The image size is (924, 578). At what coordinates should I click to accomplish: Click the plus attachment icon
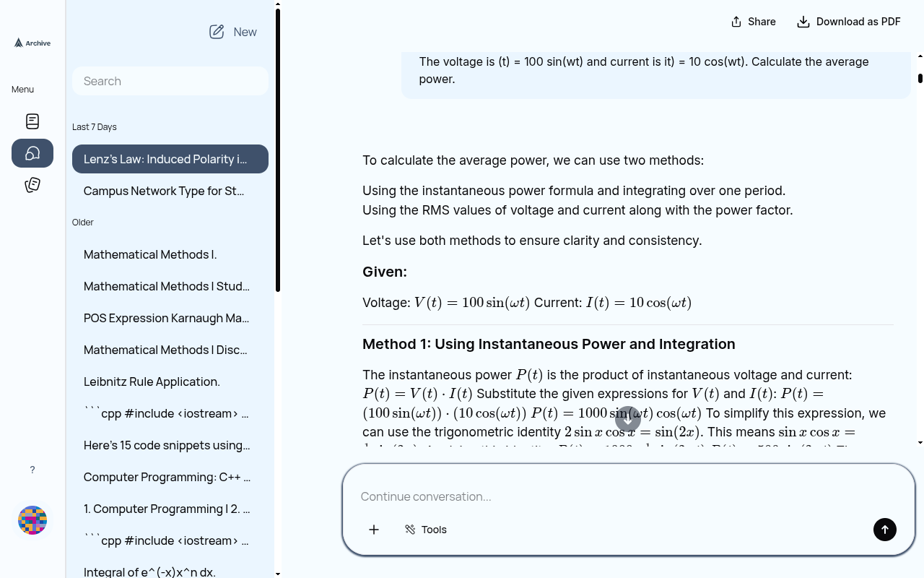374,530
